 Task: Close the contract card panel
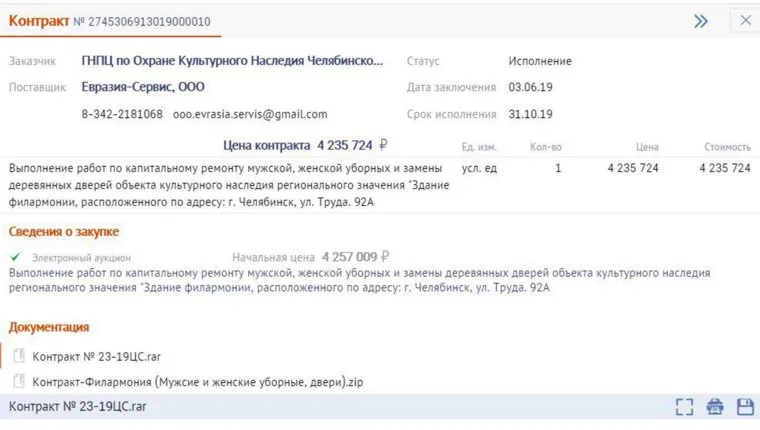[745, 21]
